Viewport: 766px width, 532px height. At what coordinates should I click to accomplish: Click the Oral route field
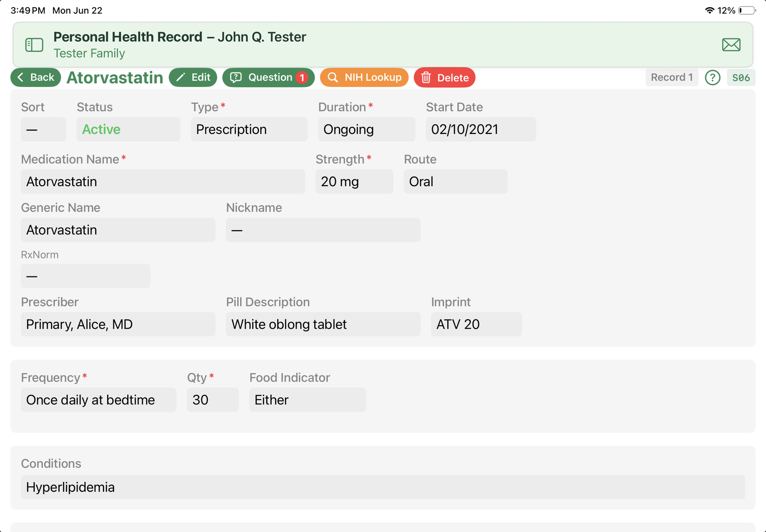point(455,181)
